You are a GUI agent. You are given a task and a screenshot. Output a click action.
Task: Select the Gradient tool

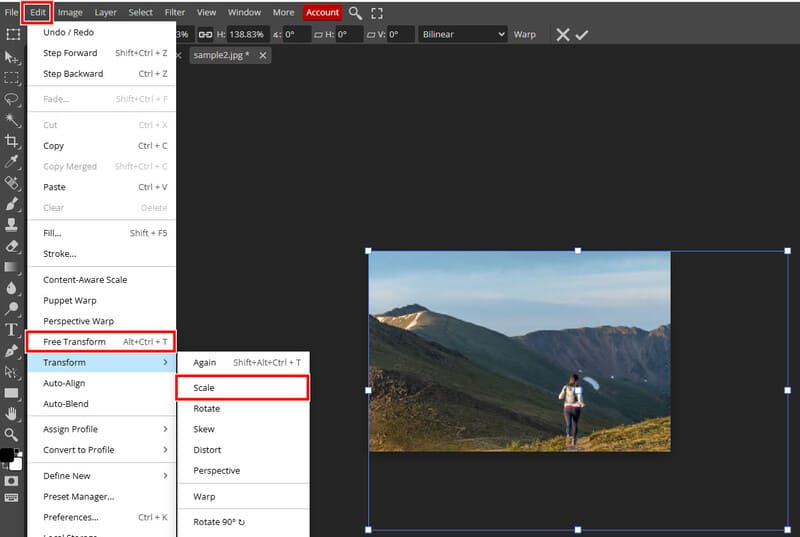[x=11, y=267]
